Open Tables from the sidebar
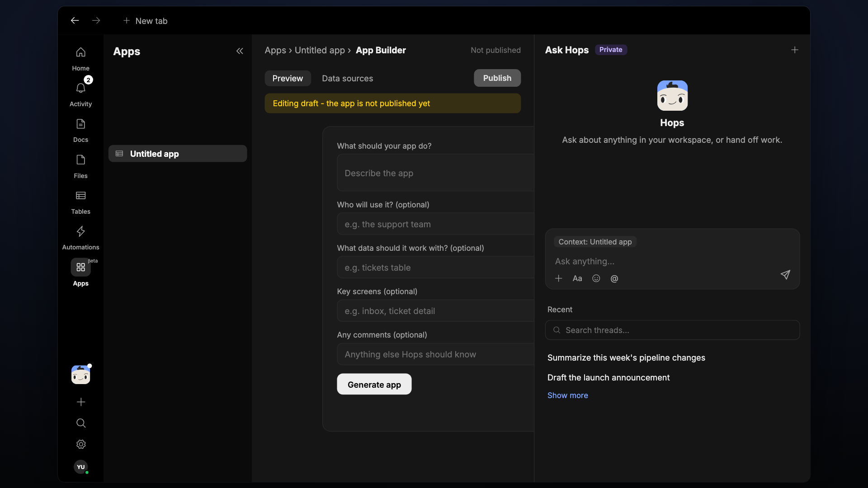The height and width of the screenshot is (488, 868). pos(80,202)
